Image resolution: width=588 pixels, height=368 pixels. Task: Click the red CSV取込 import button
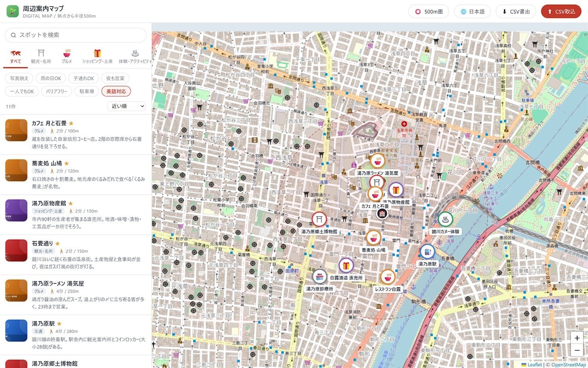click(x=561, y=12)
